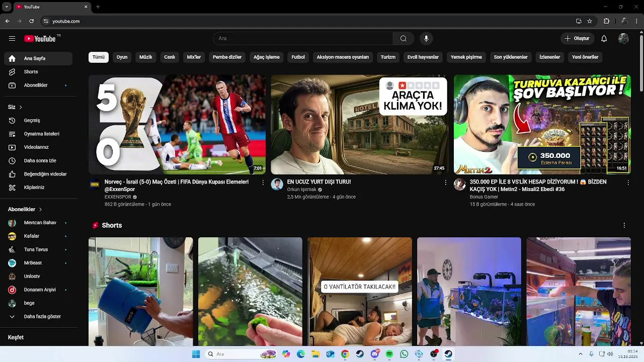The width and height of the screenshot is (644, 362).
Task: Click the Windows Start button
Action: point(196,354)
